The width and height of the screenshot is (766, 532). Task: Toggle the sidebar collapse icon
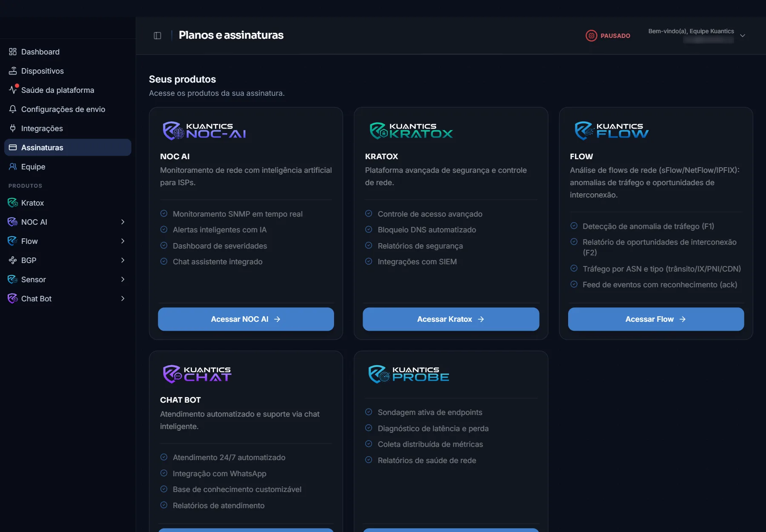pos(157,35)
